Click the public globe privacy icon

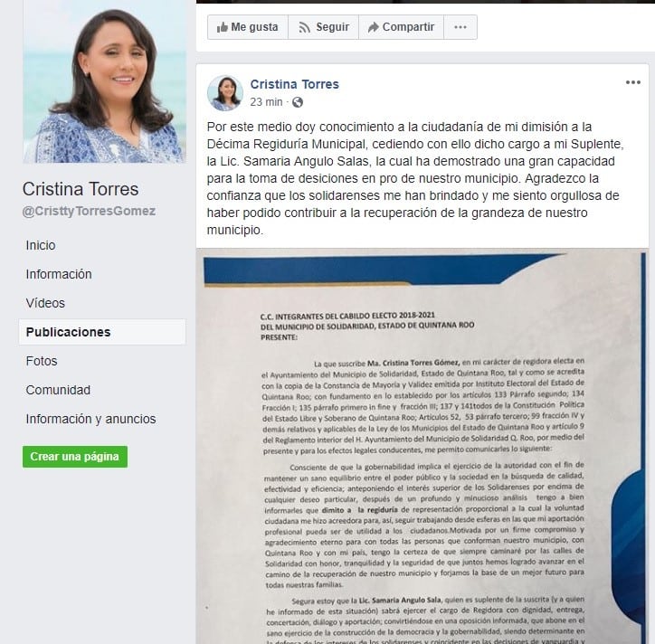[x=298, y=102]
